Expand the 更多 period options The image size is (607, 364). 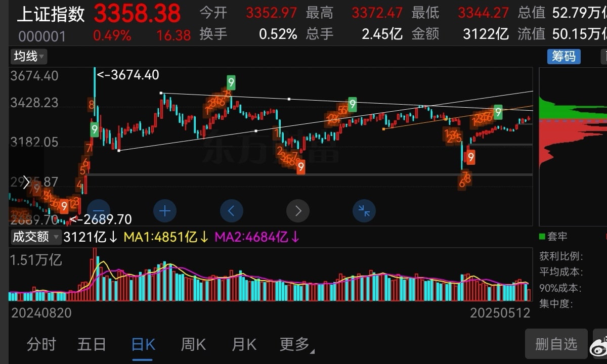[x=296, y=345]
